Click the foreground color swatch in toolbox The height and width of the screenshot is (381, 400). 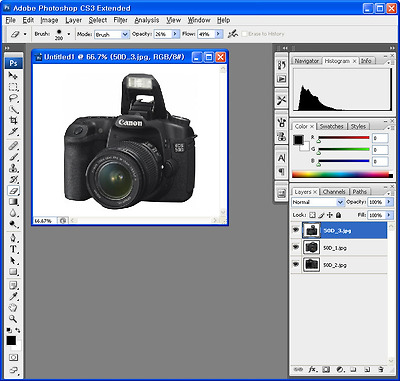pos(11,340)
